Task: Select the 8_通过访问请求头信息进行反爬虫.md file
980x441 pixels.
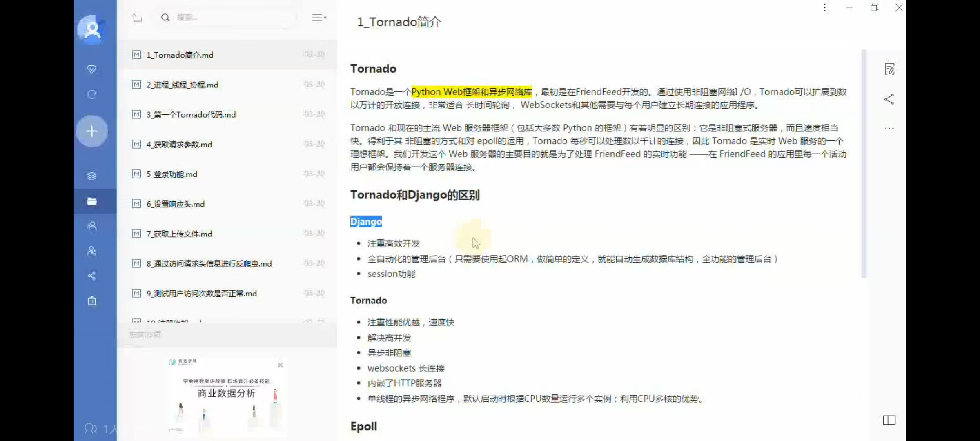Action: (x=209, y=264)
